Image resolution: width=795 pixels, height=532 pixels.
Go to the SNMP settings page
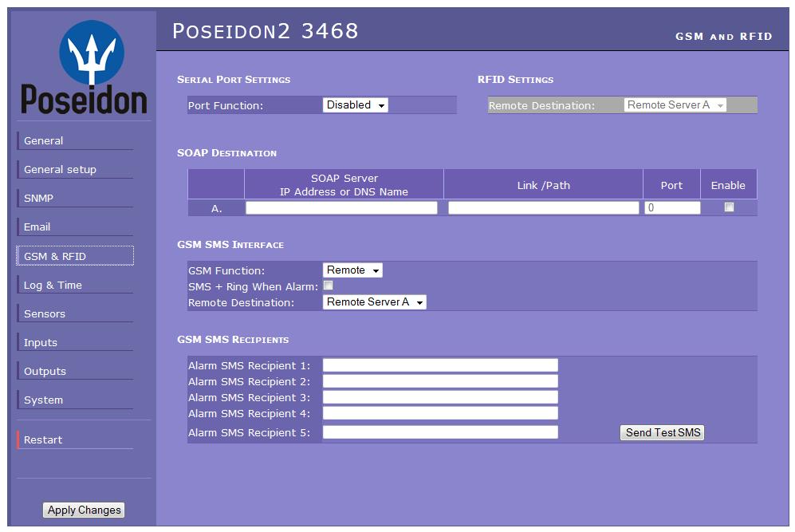pyautogui.click(x=75, y=198)
